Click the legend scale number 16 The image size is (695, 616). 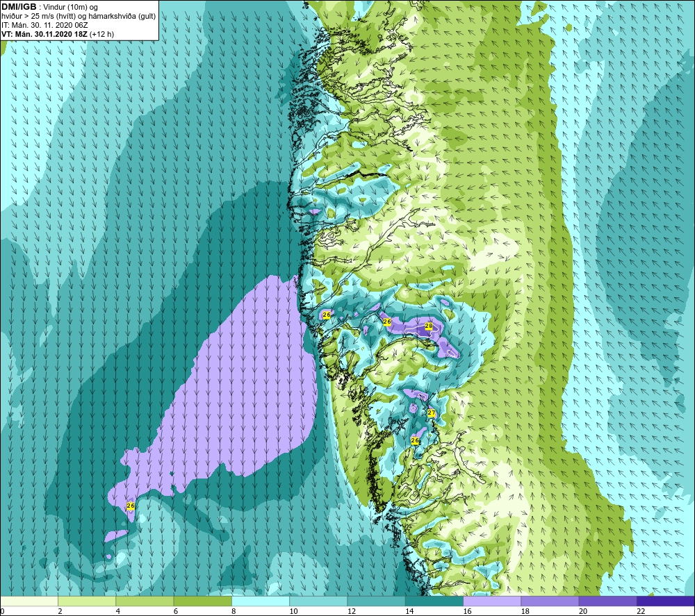pyautogui.click(x=468, y=612)
